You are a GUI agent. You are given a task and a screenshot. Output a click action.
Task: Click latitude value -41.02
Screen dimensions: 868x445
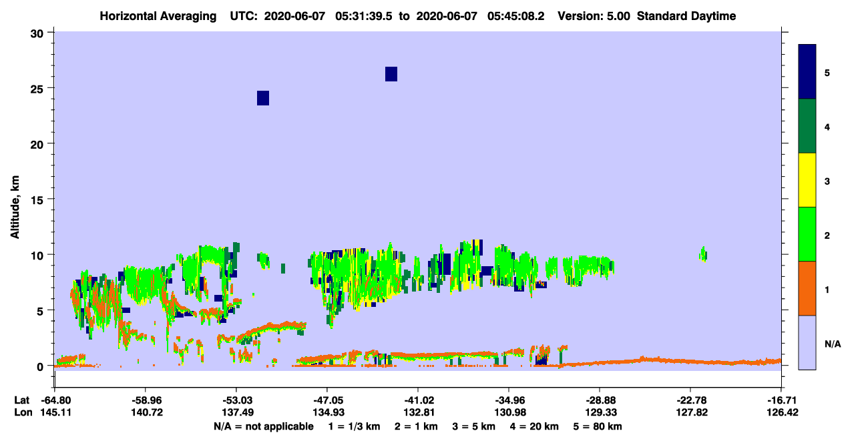coord(418,400)
